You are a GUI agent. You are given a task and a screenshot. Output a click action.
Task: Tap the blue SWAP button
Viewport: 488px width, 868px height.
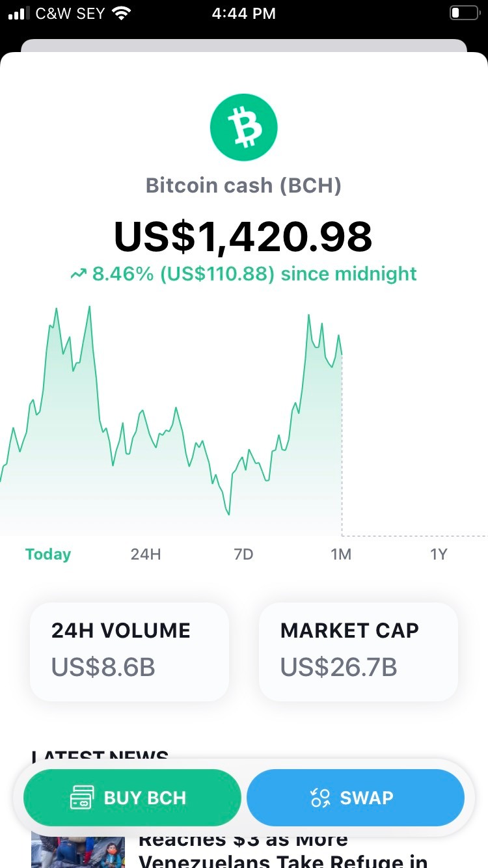point(355,798)
